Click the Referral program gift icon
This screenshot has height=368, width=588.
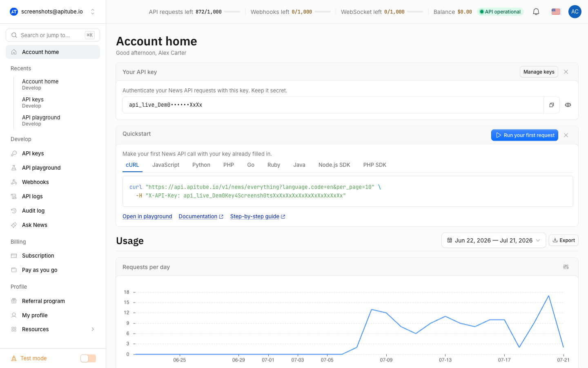pyautogui.click(x=14, y=301)
